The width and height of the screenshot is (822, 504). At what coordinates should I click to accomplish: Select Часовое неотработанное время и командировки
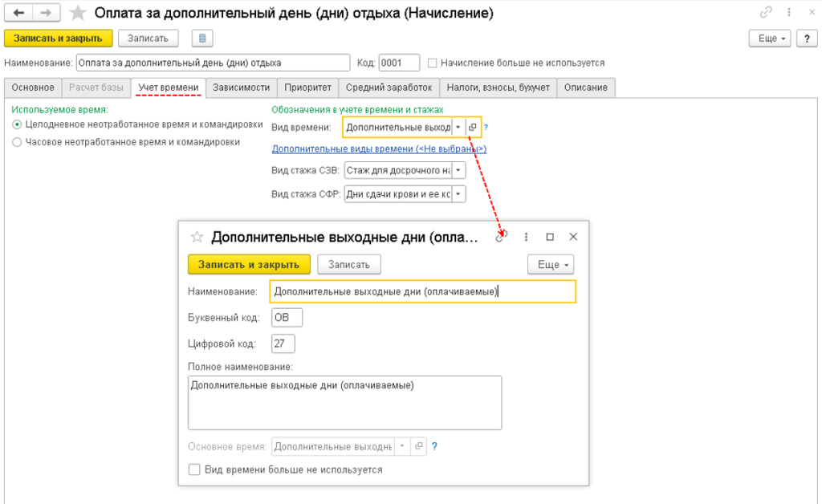coord(17,142)
